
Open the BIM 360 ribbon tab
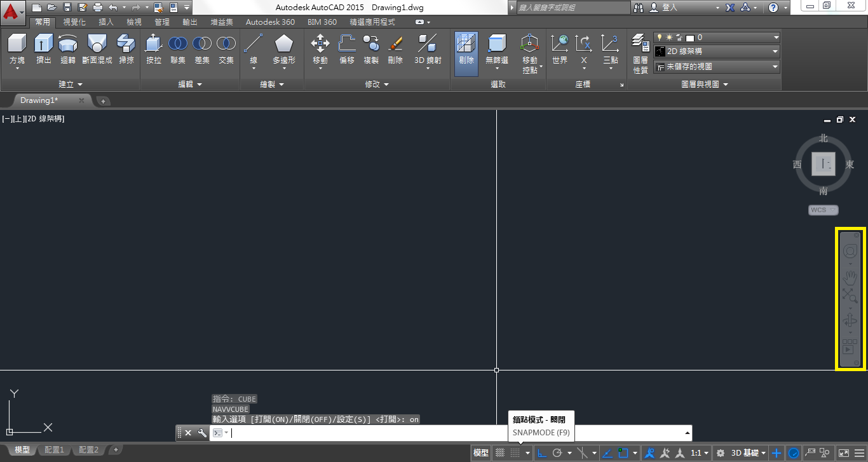click(x=322, y=22)
